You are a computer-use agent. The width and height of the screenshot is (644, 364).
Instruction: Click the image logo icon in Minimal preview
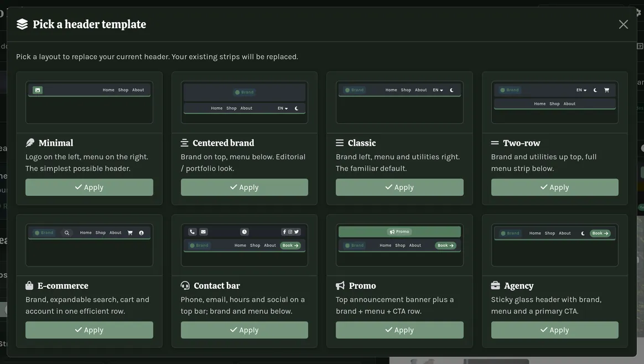coord(38,90)
